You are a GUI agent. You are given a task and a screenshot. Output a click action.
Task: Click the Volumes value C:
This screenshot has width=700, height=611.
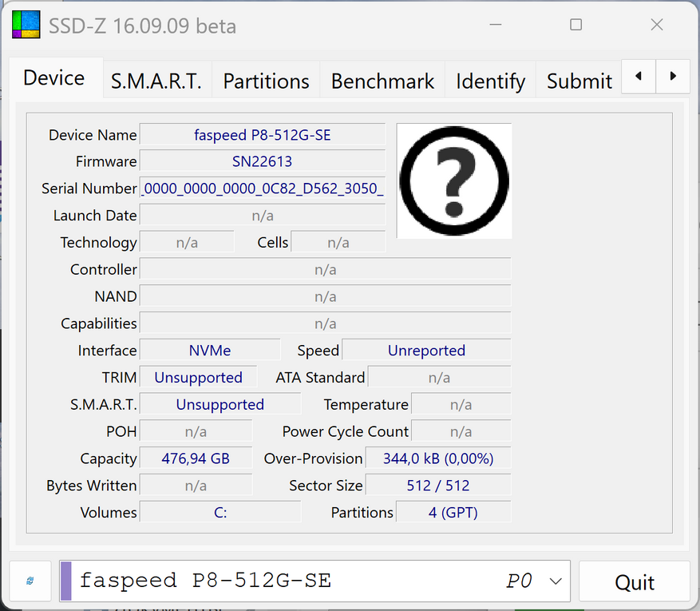pyautogui.click(x=220, y=512)
